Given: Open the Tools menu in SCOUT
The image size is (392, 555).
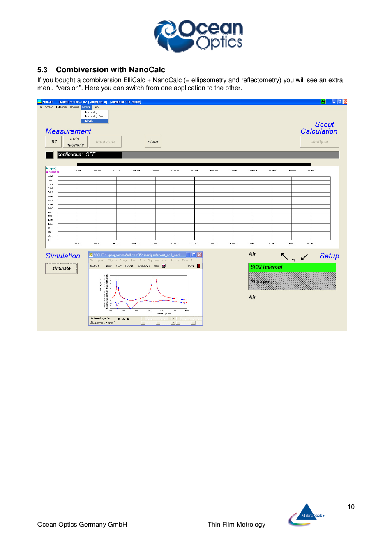Looking at the screenshot, I should pos(185,260).
